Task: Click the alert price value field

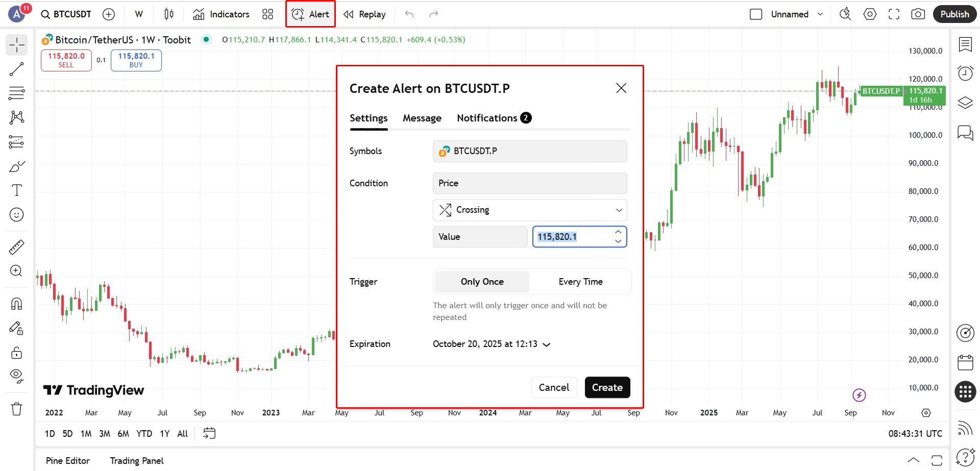Action: 572,237
